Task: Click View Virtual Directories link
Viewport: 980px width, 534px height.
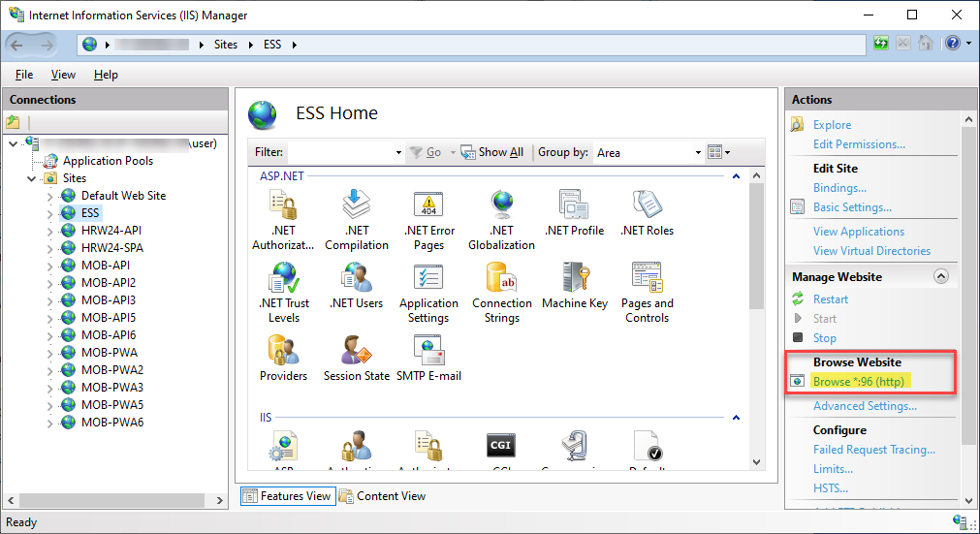Action: pos(871,251)
